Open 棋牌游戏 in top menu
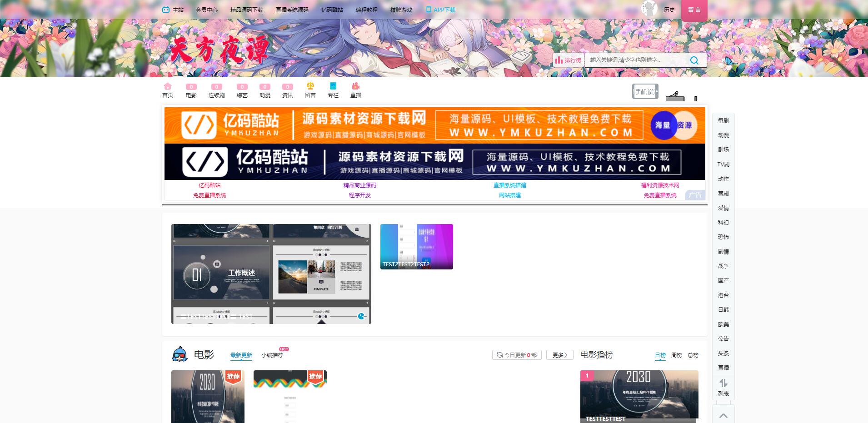The image size is (868, 423). pyautogui.click(x=401, y=10)
